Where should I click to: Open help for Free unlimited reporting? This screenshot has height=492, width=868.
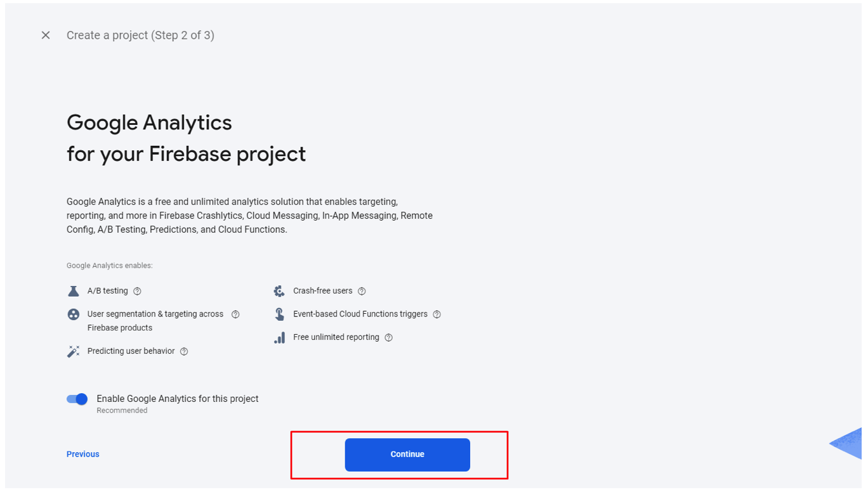pos(388,337)
